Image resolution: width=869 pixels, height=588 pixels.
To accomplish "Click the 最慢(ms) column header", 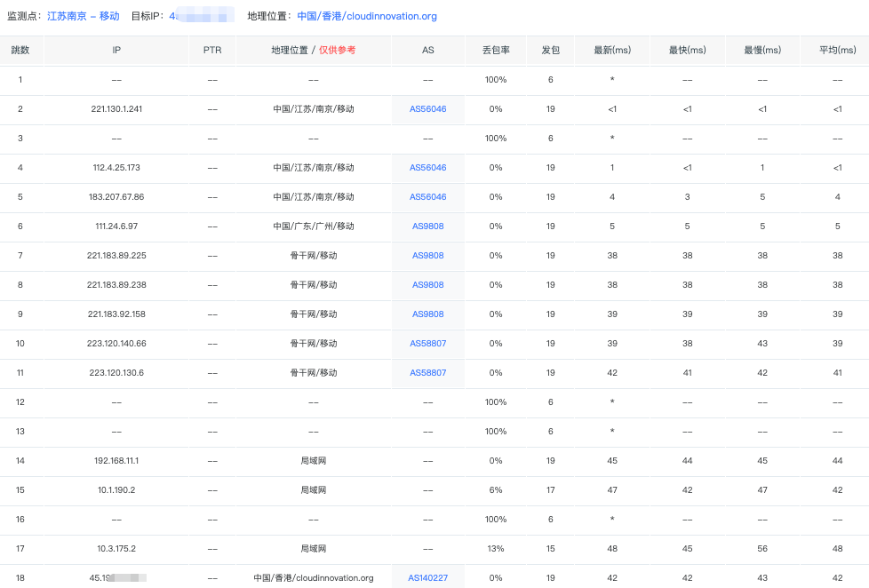I will pyautogui.click(x=761, y=51).
